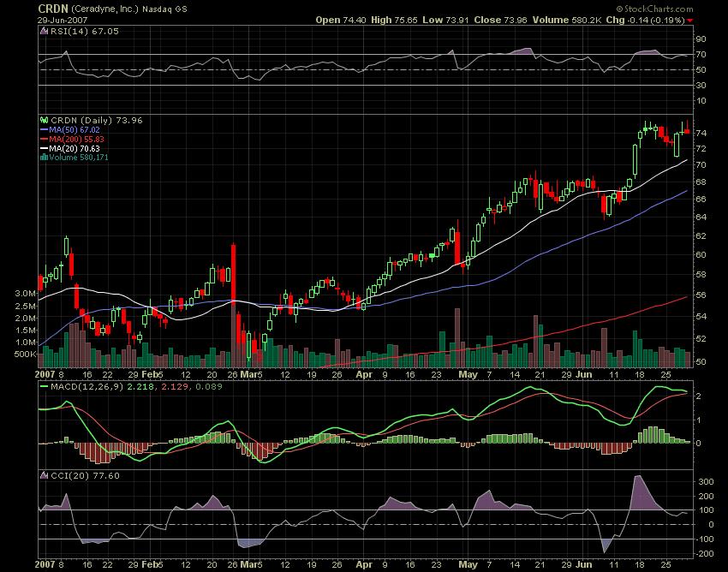Click the CCI(20) 77.60 label
Screen dimensions: 728x572
[85, 475]
